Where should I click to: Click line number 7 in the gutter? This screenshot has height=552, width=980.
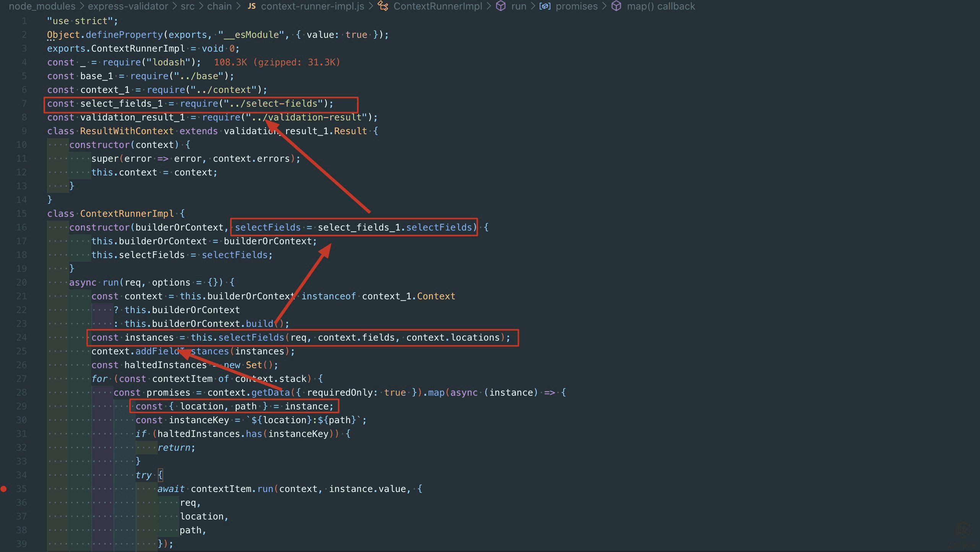(x=24, y=104)
